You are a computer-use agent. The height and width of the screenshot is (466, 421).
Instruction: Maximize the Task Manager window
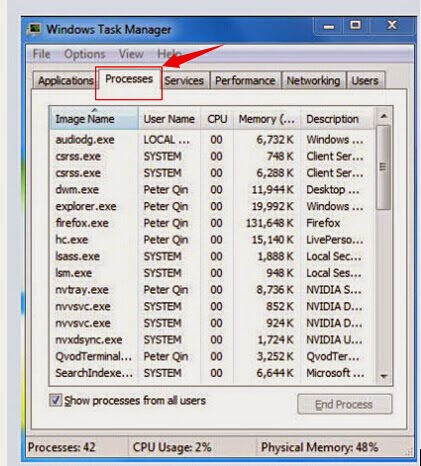[x=355, y=26]
